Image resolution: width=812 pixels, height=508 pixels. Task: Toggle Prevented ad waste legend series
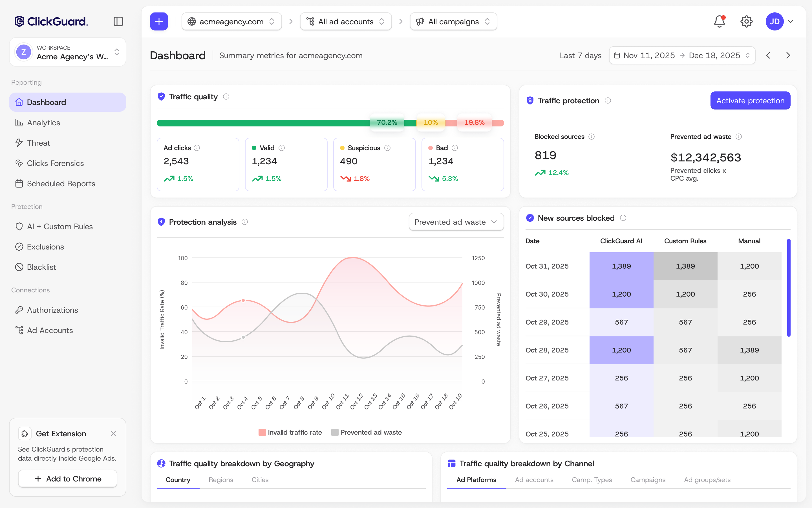point(367,432)
